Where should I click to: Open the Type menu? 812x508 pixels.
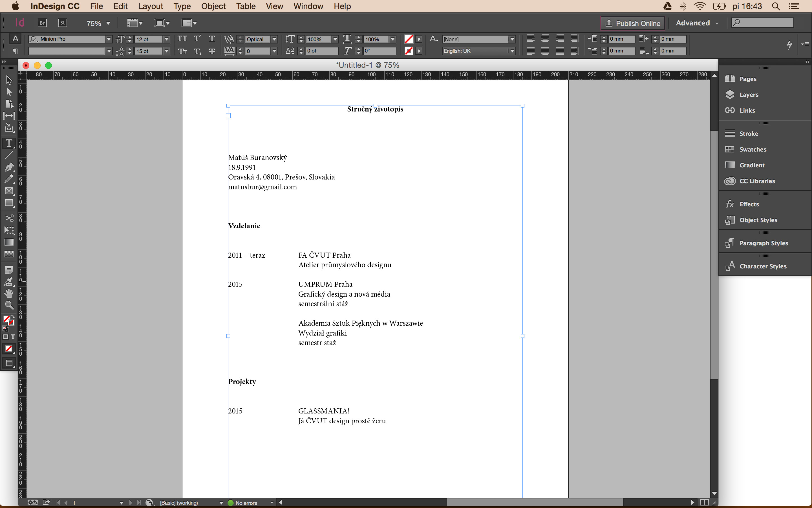pos(182,6)
